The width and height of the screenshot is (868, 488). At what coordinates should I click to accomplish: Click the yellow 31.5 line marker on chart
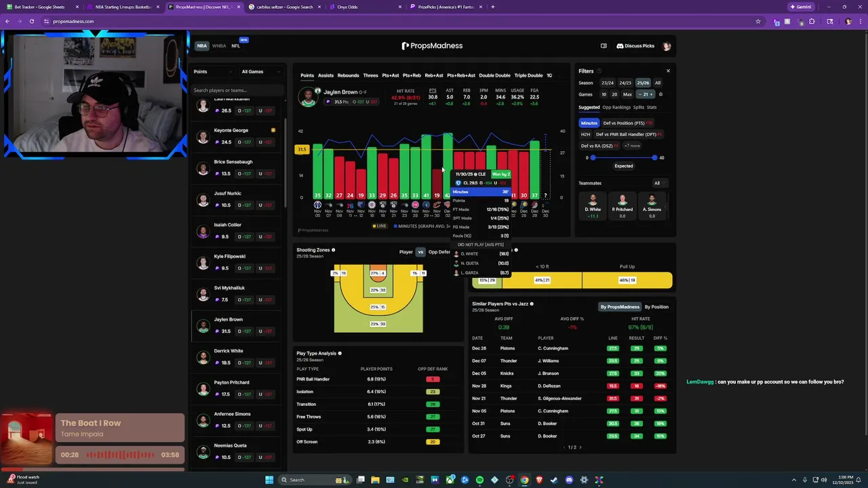(x=302, y=149)
